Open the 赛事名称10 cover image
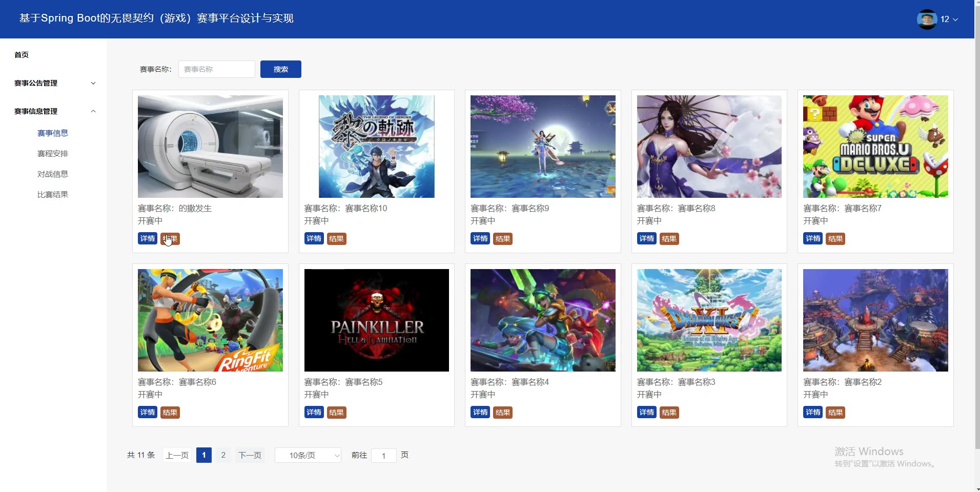This screenshot has height=492, width=980. point(377,147)
